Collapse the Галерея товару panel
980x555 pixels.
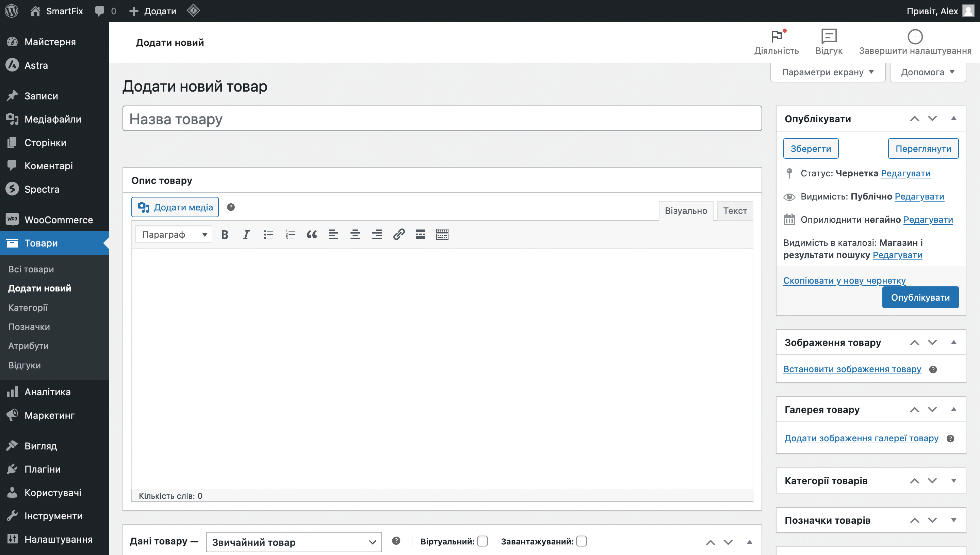953,409
